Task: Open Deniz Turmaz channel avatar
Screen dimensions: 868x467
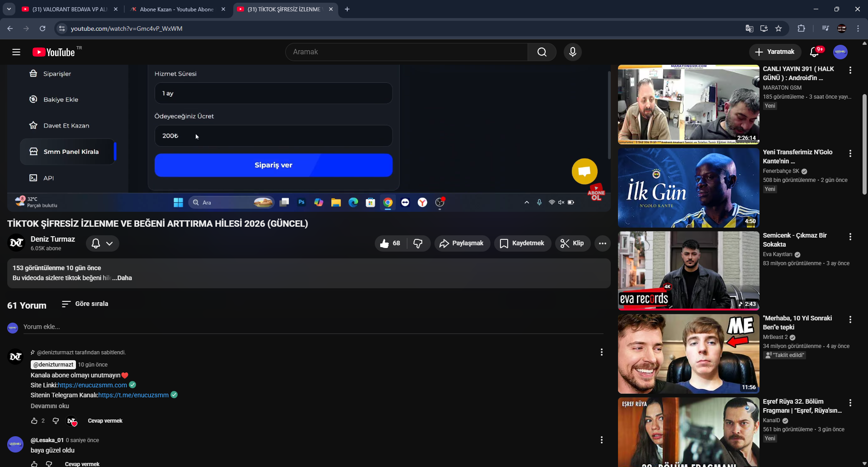Action: click(16, 243)
